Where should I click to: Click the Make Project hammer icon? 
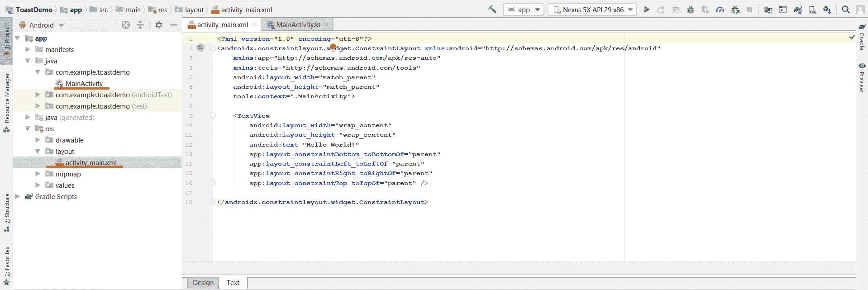492,10
